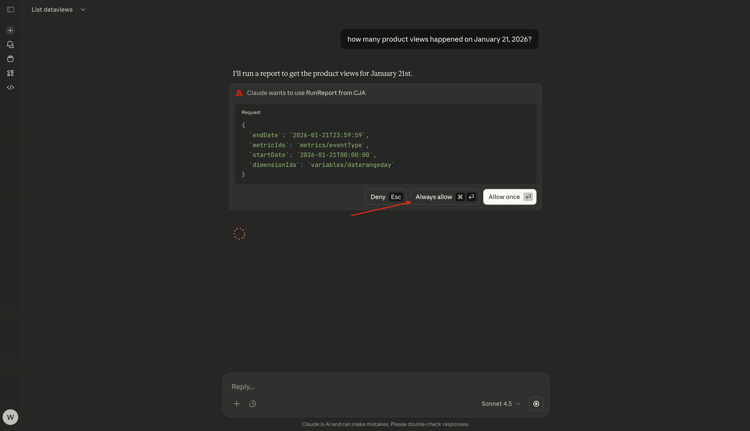Select the variables/daterangeday value
This screenshot has height=431, width=750.
(x=352, y=165)
